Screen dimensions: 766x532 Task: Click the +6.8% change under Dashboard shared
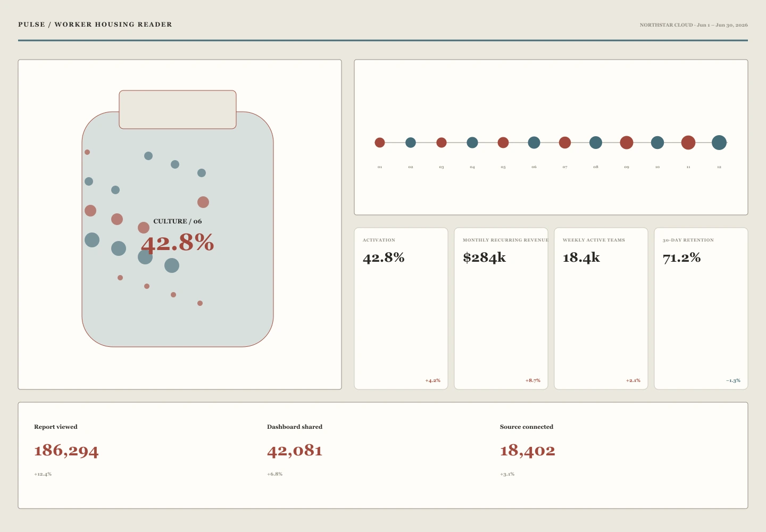(274, 474)
